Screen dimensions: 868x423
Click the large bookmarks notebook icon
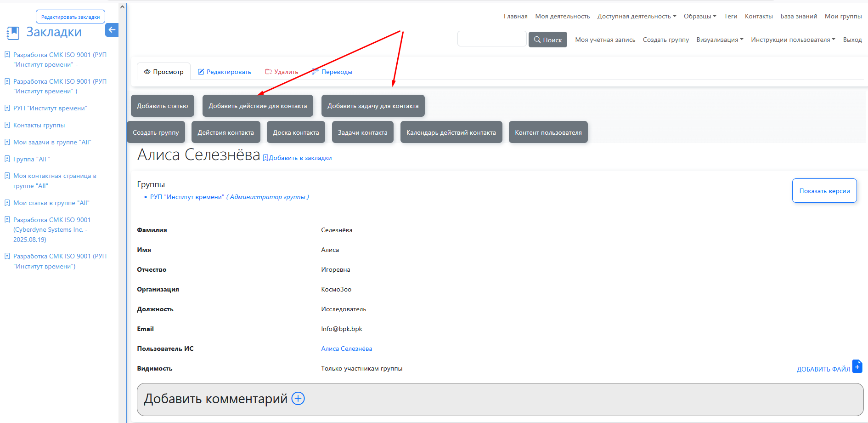click(x=13, y=33)
